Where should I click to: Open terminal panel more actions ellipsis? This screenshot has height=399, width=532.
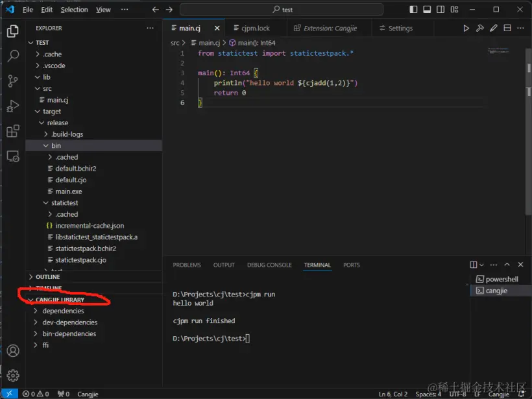point(494,265)
